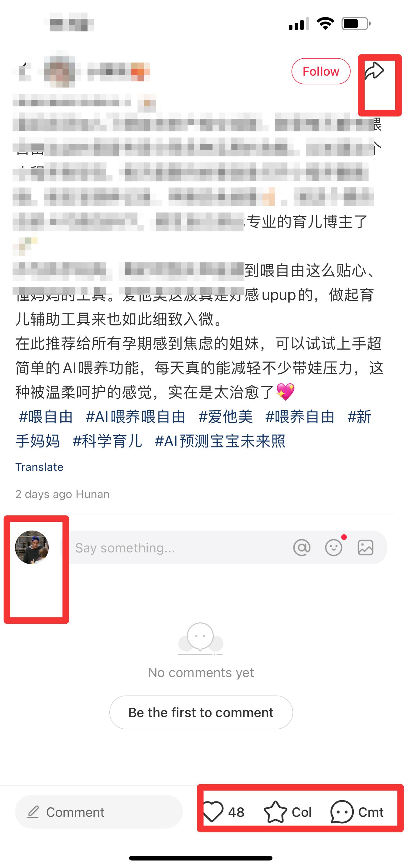Open hashtag #AI预测宝宝未来照
This screenshot has height=868, width=404.
[x=220, y=441]
